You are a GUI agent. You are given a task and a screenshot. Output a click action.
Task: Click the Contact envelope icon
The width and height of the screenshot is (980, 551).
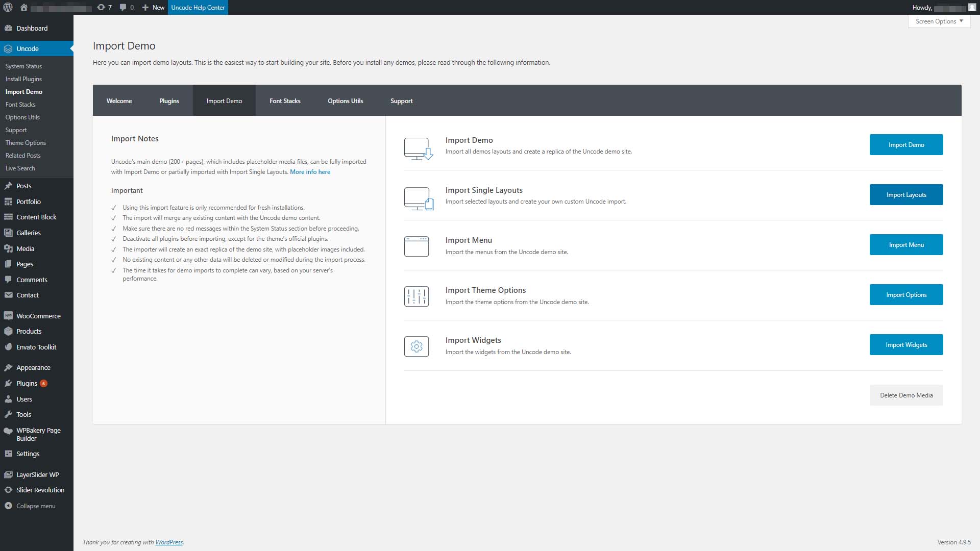click(x=8, y=295)
